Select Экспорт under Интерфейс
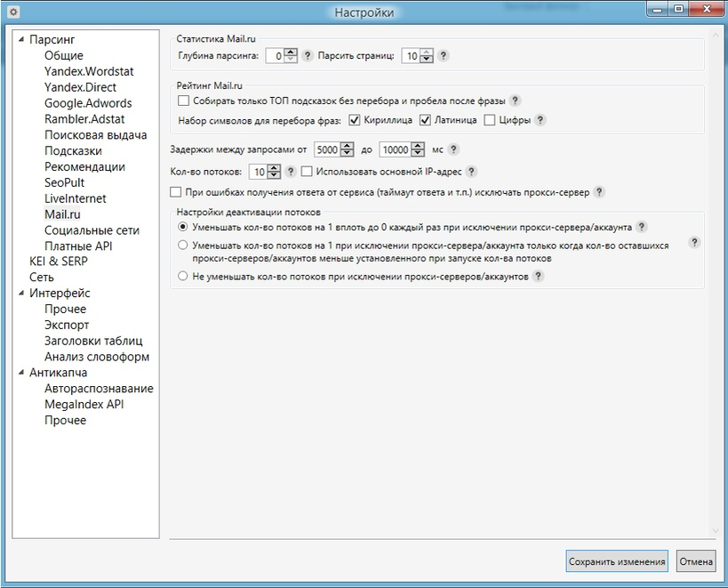This screenshot has height=588, width=728. click(67, 325)
